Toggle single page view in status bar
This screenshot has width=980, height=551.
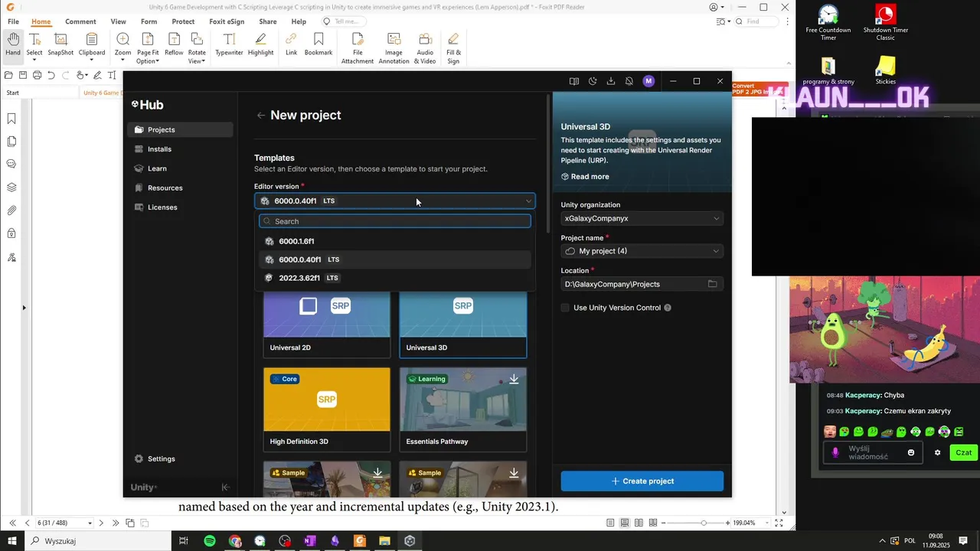tap(610, 523)
